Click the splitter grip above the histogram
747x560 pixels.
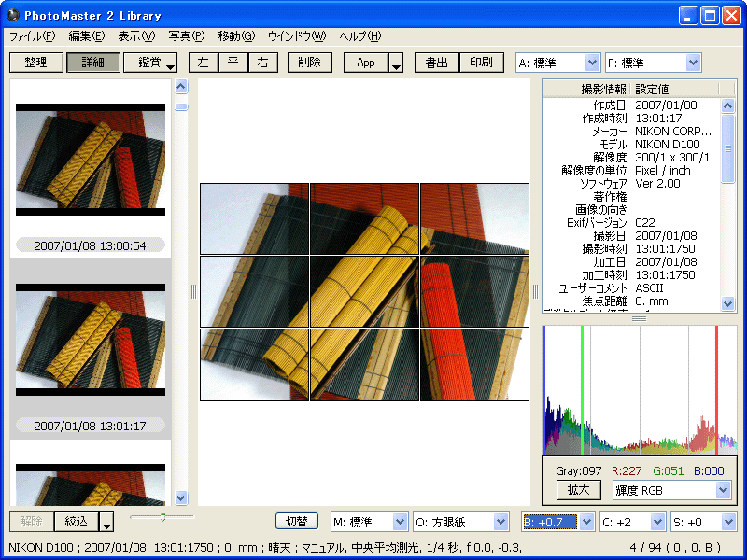click(639, 318)
